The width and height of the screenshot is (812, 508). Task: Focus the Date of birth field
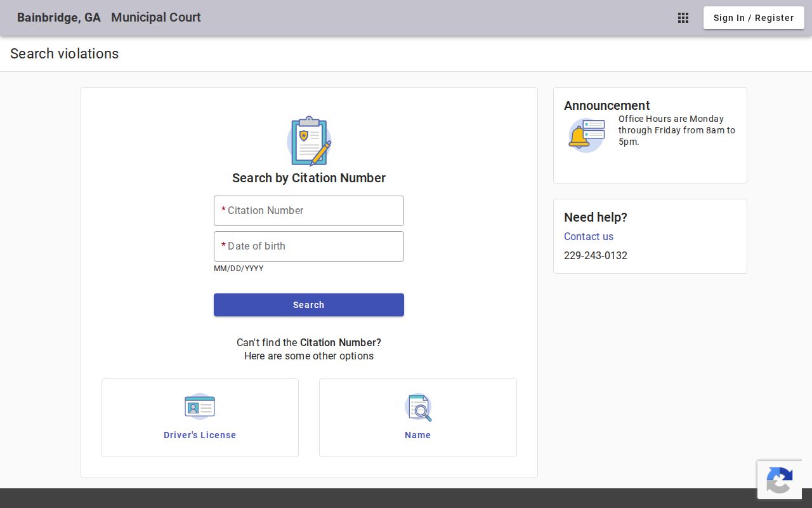[x=309, y=246]
